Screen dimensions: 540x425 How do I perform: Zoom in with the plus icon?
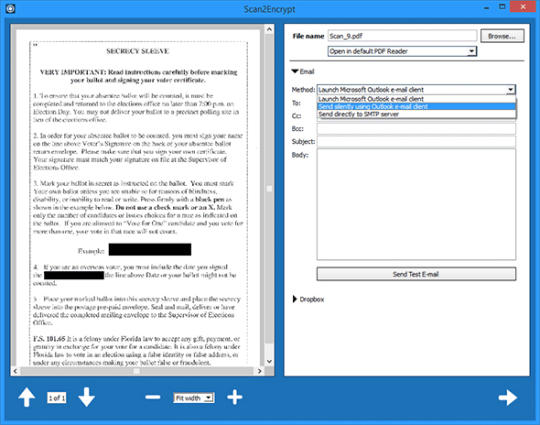[x=235, y=397]
